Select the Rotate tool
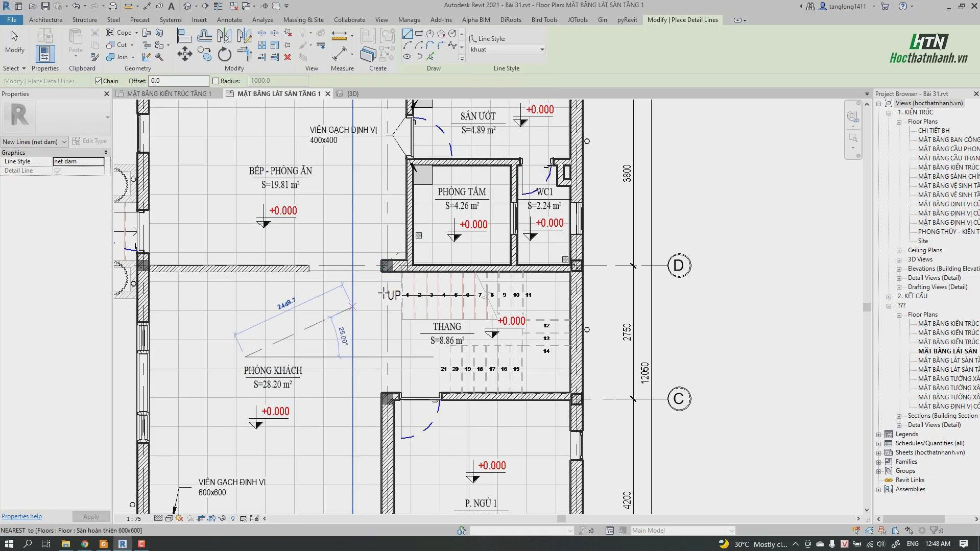The width and height of the screenshot is (980, 551). [x=225, y=54]
